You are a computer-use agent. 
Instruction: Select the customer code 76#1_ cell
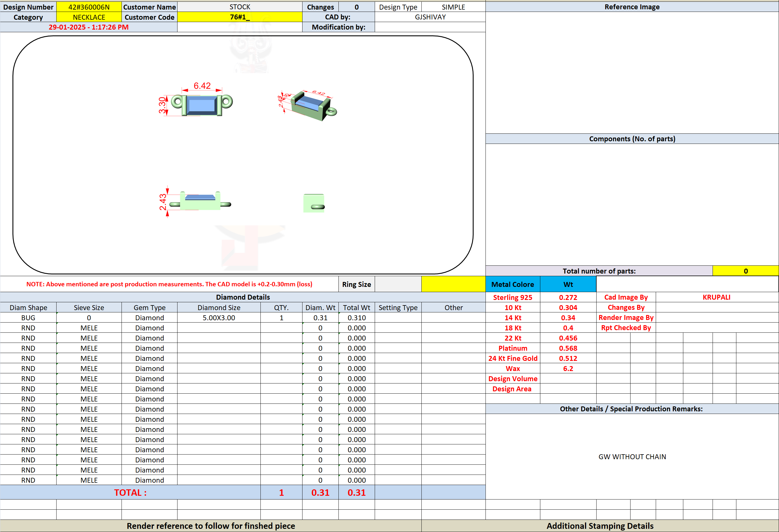pos(240,17)
